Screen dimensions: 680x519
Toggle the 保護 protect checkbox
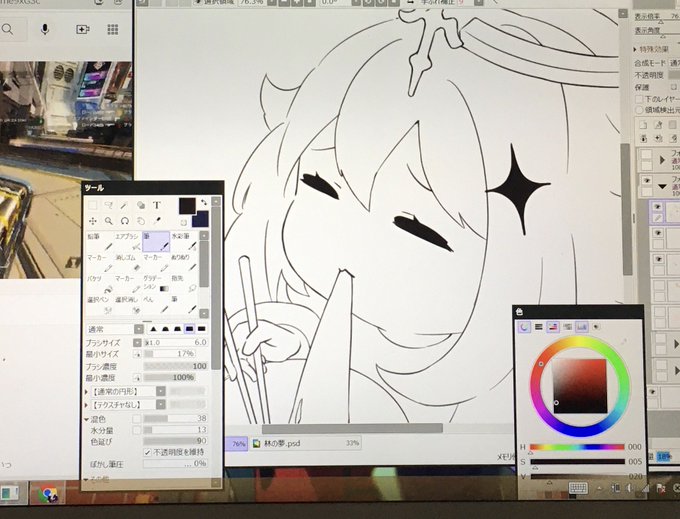click(x=673, y=87)
